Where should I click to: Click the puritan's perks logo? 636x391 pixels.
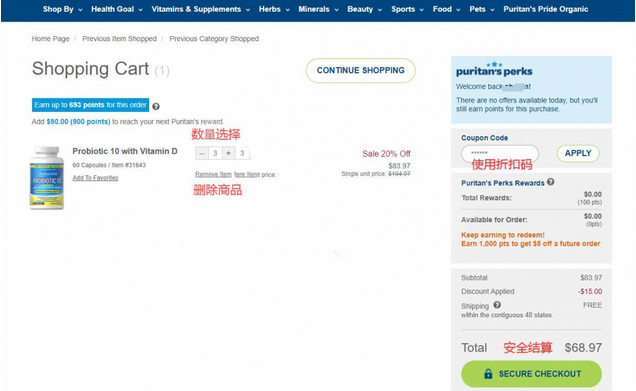(494, 70)
